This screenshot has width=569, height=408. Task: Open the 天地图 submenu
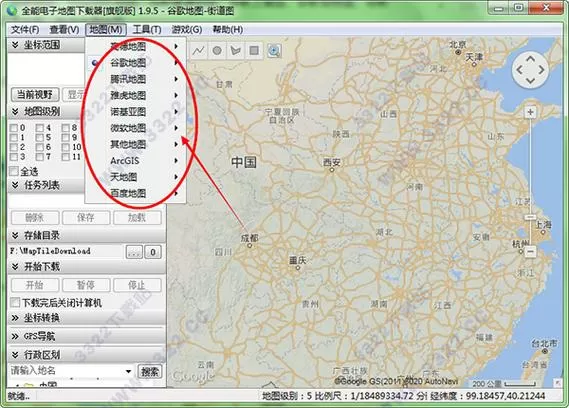[136, 177]
